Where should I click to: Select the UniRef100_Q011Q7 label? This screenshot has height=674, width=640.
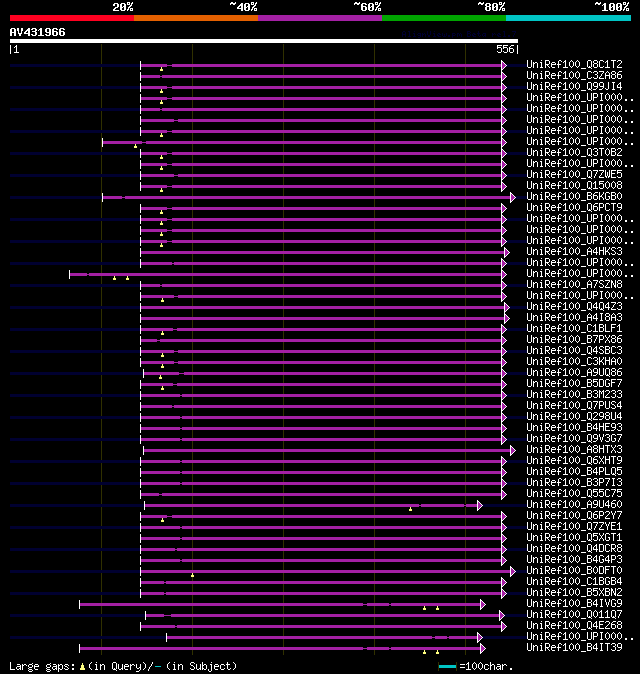pyautogui.click(x=574, y=615)
